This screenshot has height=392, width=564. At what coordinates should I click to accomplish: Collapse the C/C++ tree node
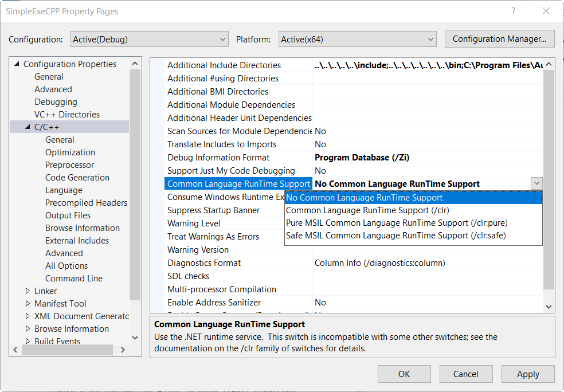pyautogui.click(x=28, y=127)
